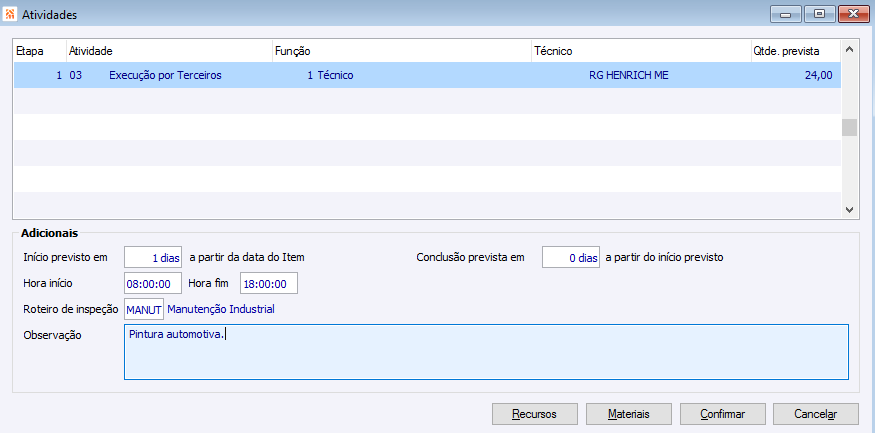Click the Qtde. prevista column header
The height and width of the screenshot is (433, 875).
pyautogui.click(x=795, y=51)
